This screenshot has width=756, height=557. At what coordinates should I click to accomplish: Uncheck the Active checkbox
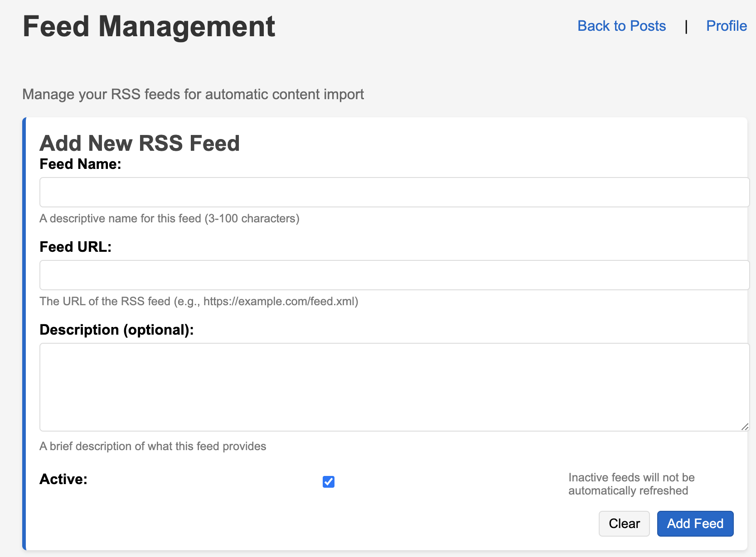click(x=329, y=482)
